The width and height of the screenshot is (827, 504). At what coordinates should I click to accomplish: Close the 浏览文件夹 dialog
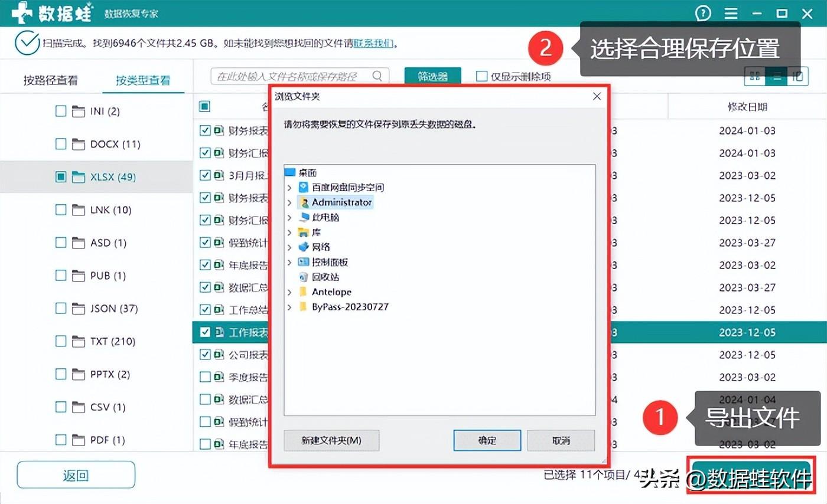pos(597,96)
